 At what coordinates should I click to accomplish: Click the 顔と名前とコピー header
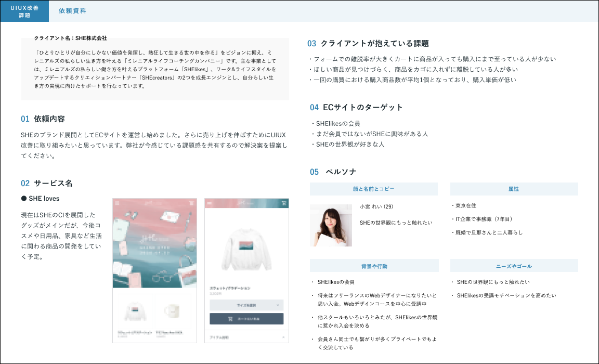click(373, 189)
